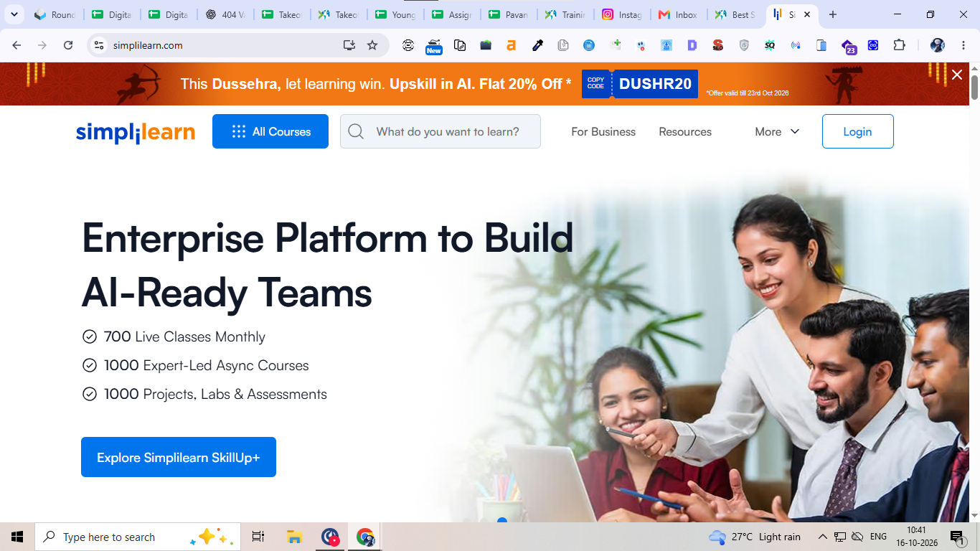
Task: Bookmark this page with the star icon
Action: click(372, 45)
